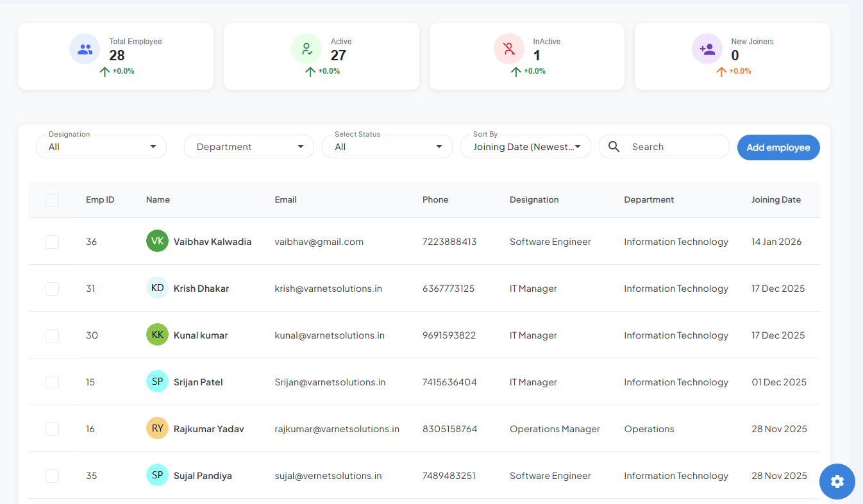
Task: Select the checkbox for employee ID 15
Action: [x=53, y=382]
